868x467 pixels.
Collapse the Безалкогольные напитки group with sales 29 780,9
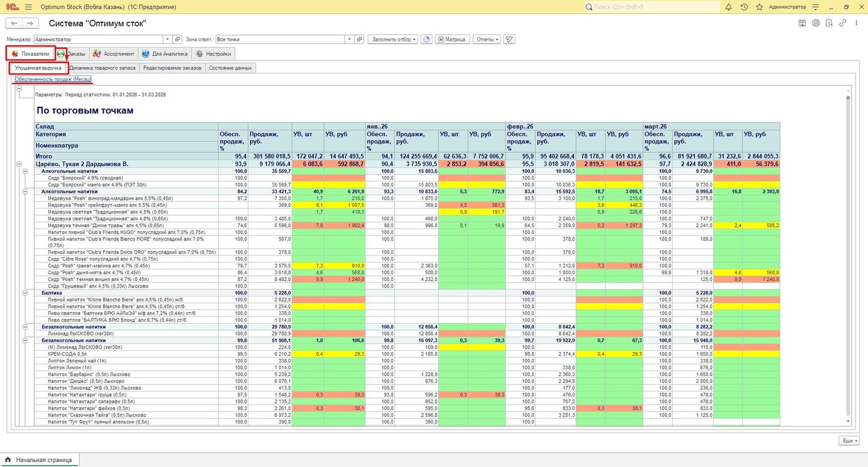[x=25, y=327]
